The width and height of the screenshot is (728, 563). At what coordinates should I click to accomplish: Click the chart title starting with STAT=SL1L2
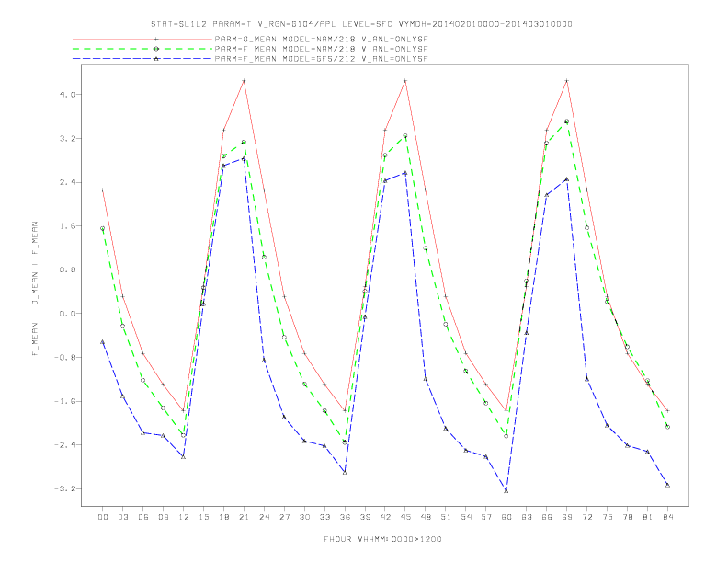(x=361, y=24)
